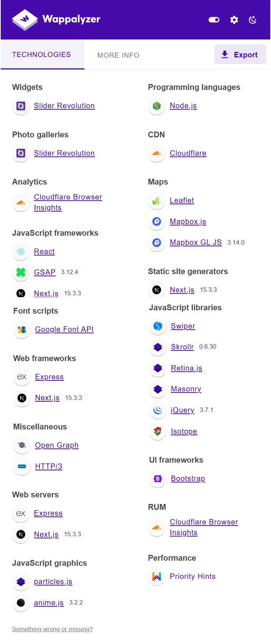This screenshot has height=644, width=271.
Task: Switch to the MORE INFO tab
Action: pos(118,55)
